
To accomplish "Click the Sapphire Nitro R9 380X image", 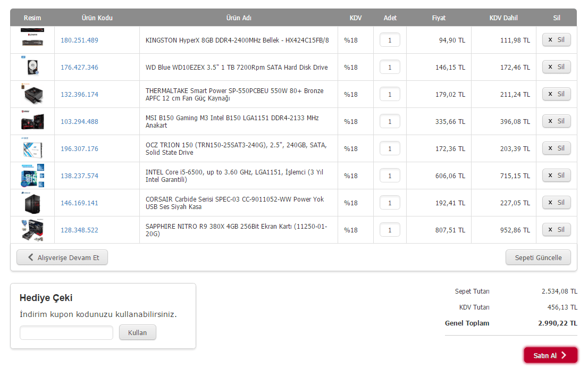I will click(x=32, y=230).
